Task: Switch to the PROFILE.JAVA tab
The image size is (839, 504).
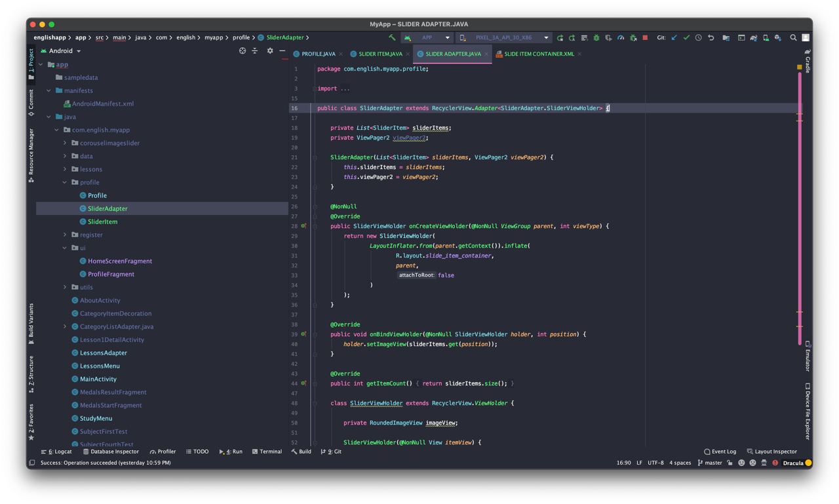Action: pyautogui.click(x=318, y=54)
